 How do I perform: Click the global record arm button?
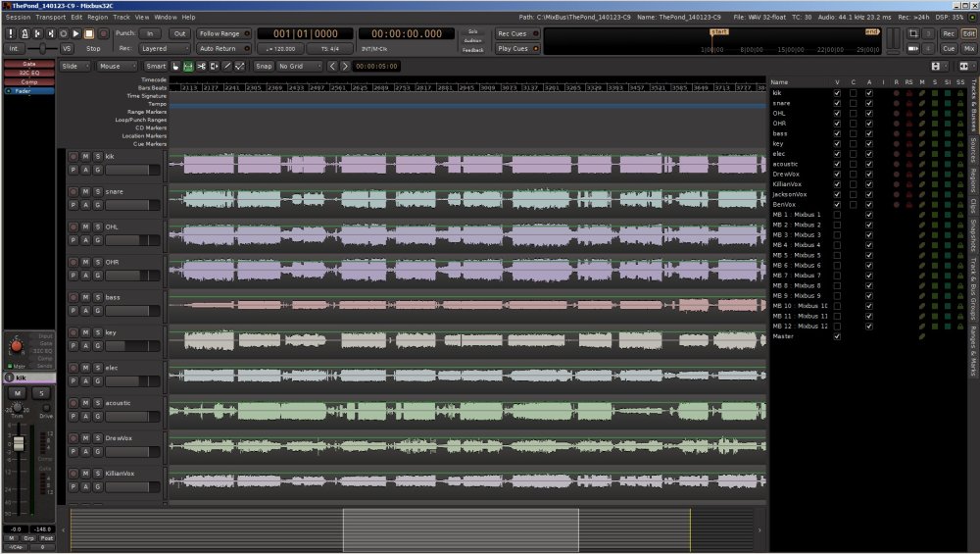104,33
